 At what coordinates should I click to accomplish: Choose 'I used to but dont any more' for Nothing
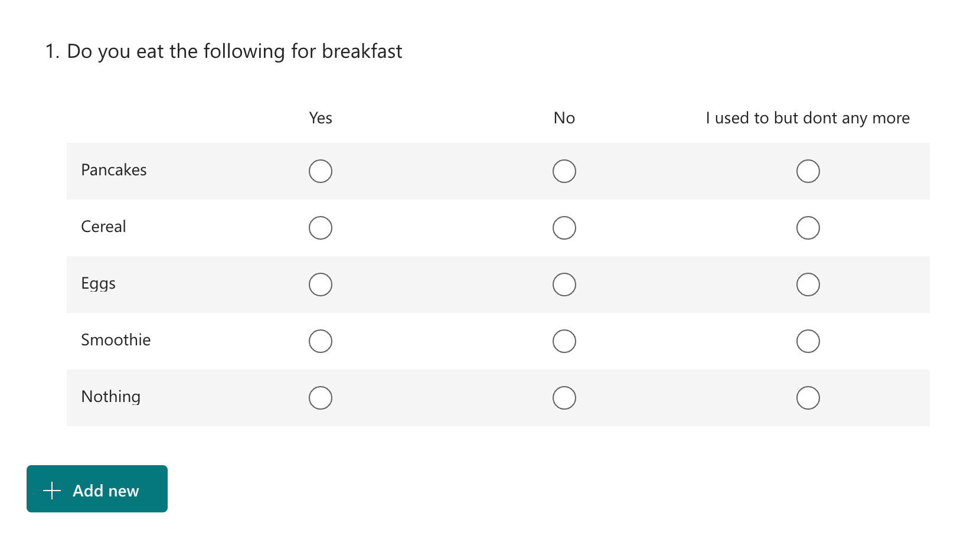pos(808,397)
